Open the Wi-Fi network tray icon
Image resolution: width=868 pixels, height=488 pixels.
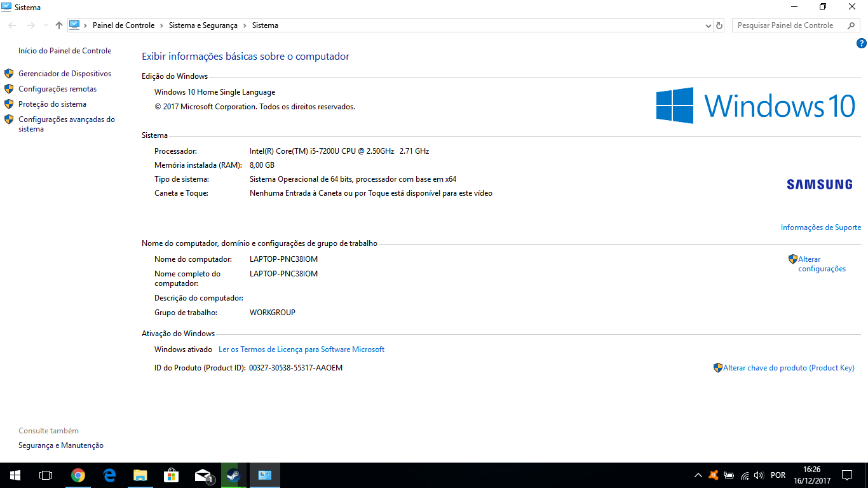click(x=744, y=475)
